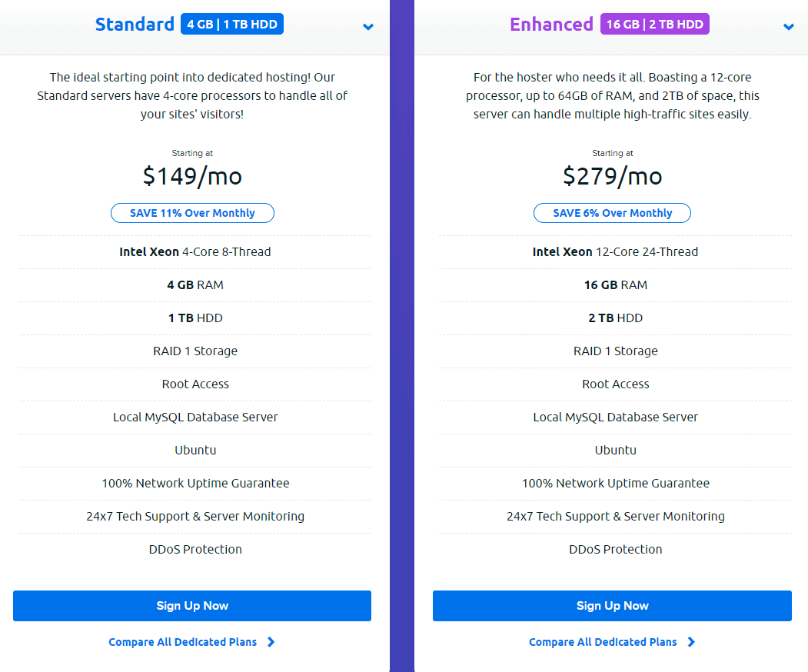Viewport: 808px width, 672px height.
Task: Click the $279/mo price text
Action: point(612,176)
